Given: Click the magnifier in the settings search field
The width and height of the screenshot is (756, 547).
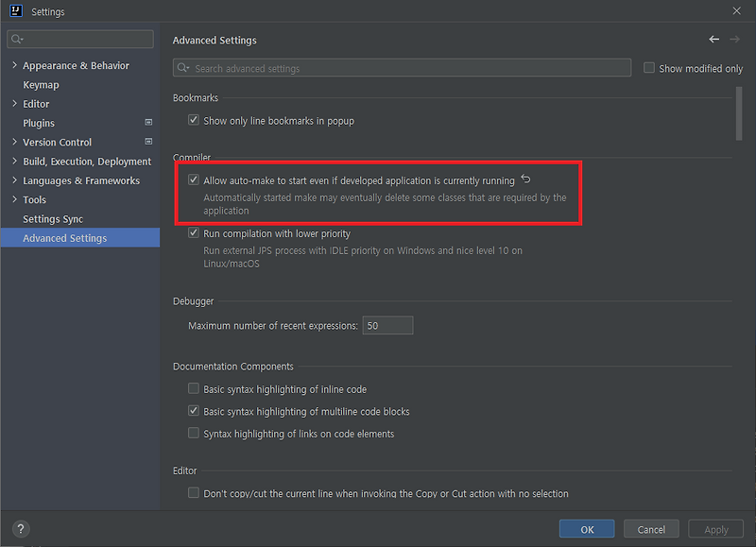Looking at the screenshot, I should pyautogui.click(x=17, y=39).
